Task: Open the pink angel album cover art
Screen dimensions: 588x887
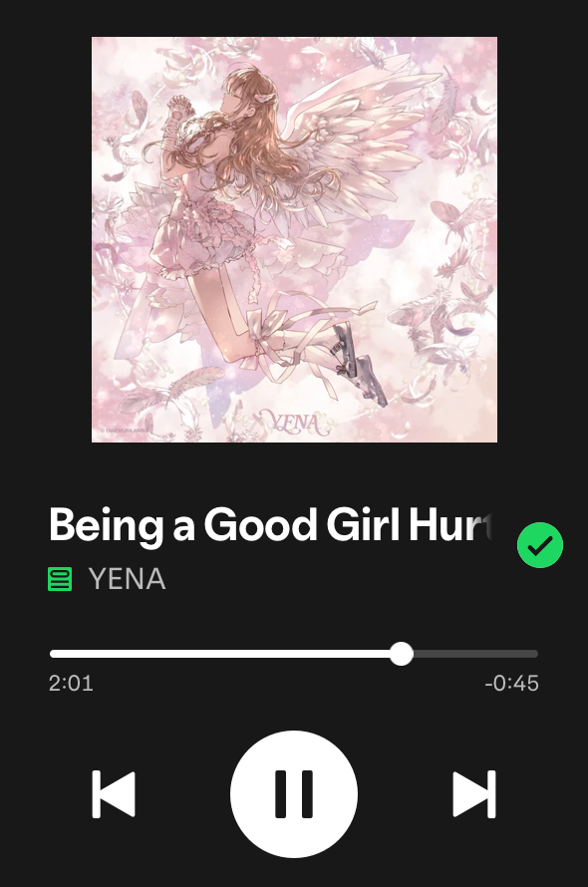Action: [294, 239]
